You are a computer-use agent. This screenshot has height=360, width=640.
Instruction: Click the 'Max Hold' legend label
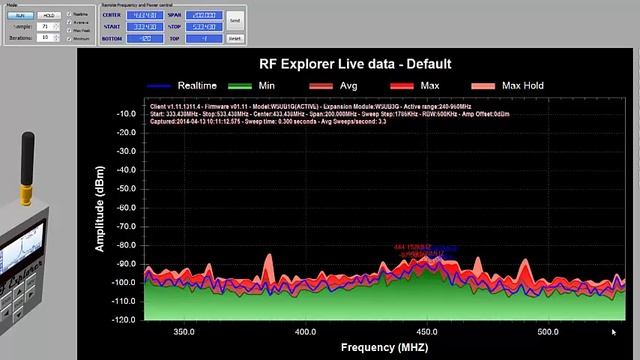pyautogui.click(x=523, y=86)
